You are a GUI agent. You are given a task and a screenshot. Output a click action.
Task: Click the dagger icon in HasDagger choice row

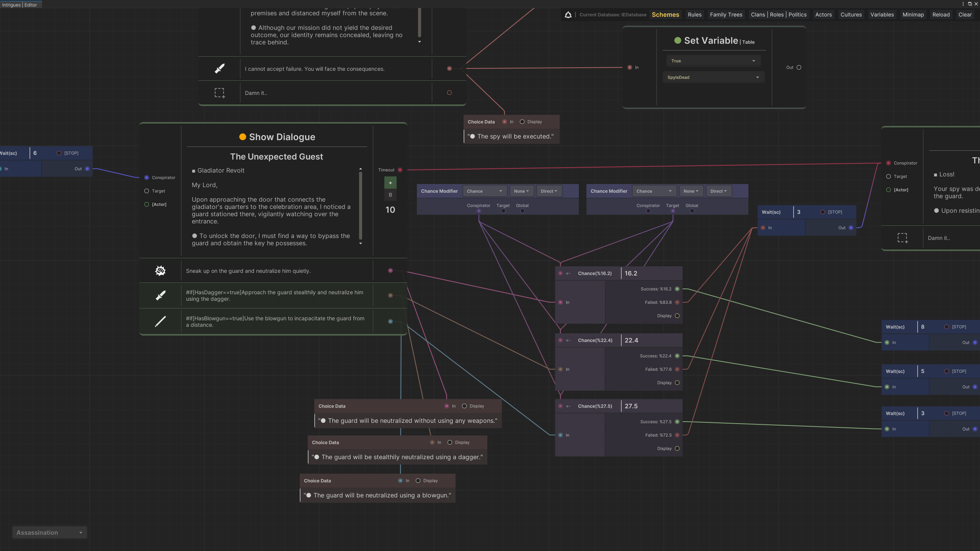pos(160,295)
